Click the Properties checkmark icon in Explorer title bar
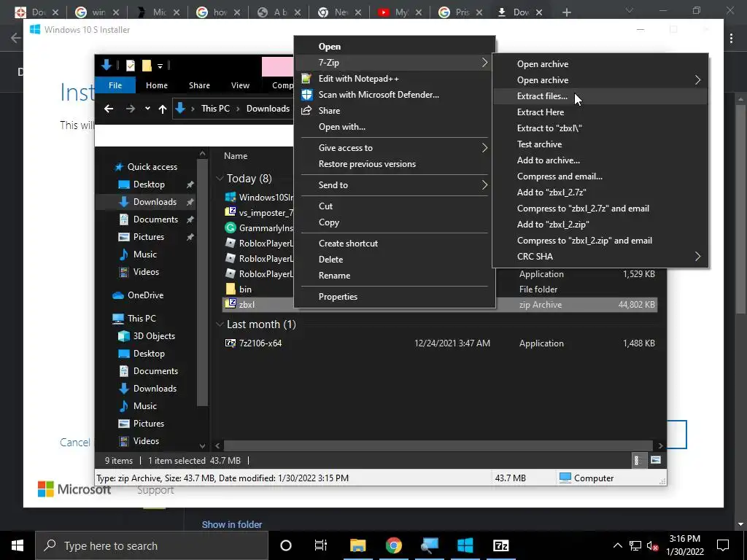The image size is (747, 560). coord(130,65)
